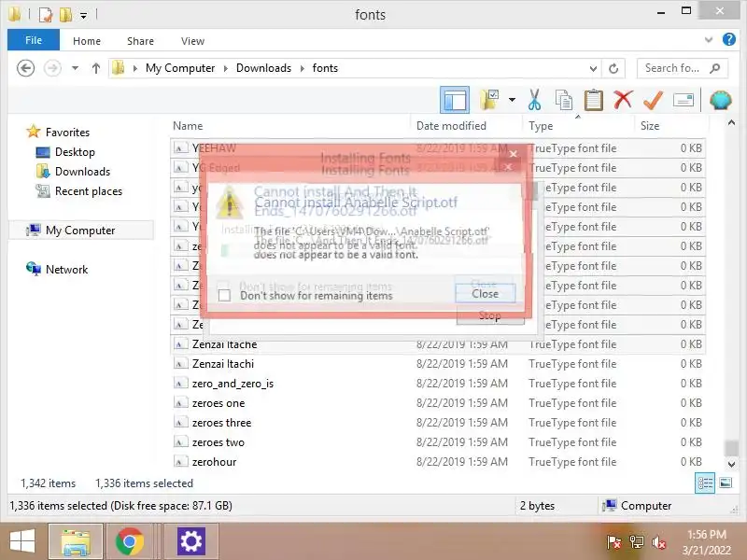Click the scroll up arrow of the file list
The width and height of the screenshot is (747, 560).
(731, 123)
